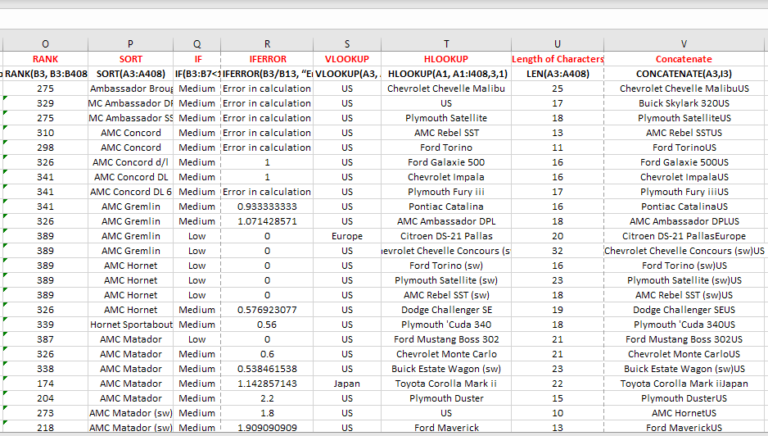Select cell Buick Skylark 320US
768x436 pixels.
coord(684,103)
